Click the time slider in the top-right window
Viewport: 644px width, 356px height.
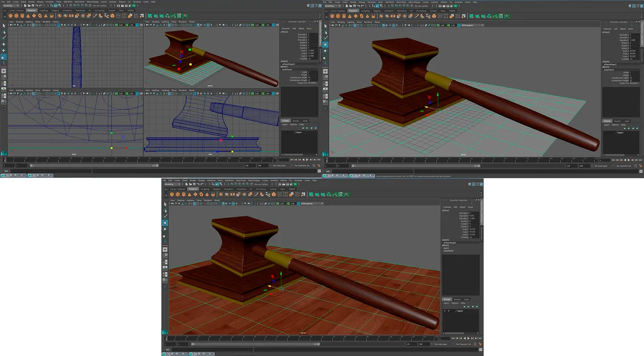[x=462, y=160]
